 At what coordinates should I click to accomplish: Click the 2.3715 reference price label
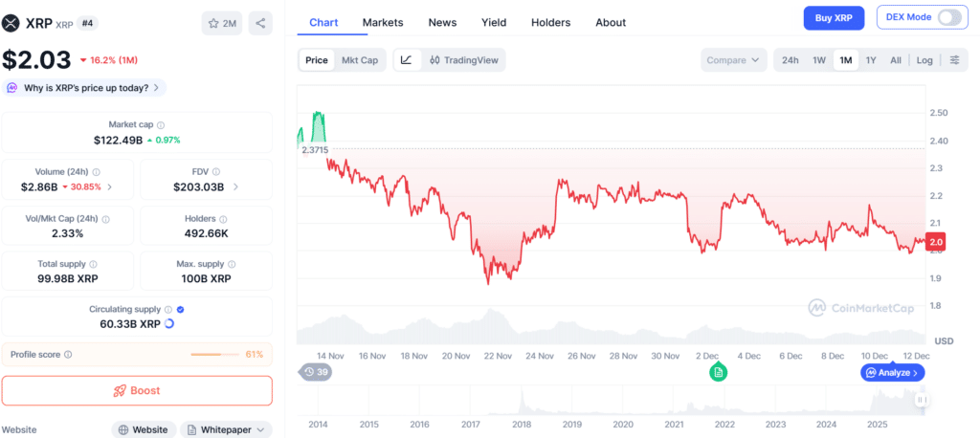coord(314,150)
